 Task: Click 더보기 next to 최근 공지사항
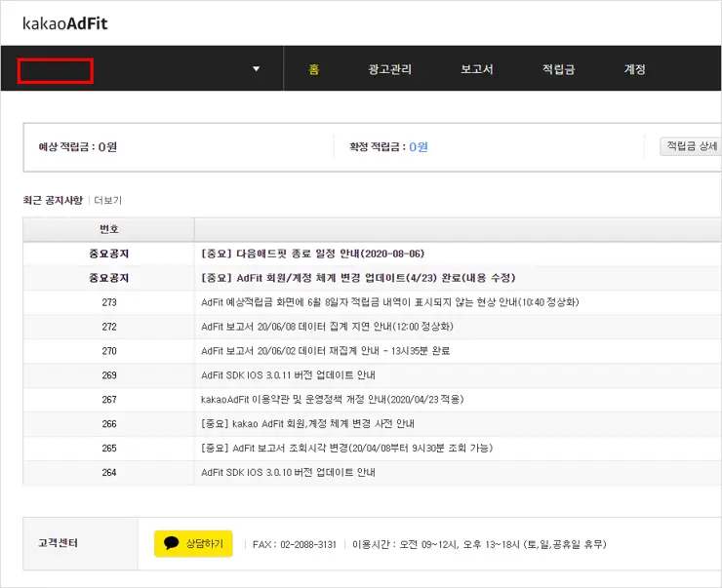107,201
